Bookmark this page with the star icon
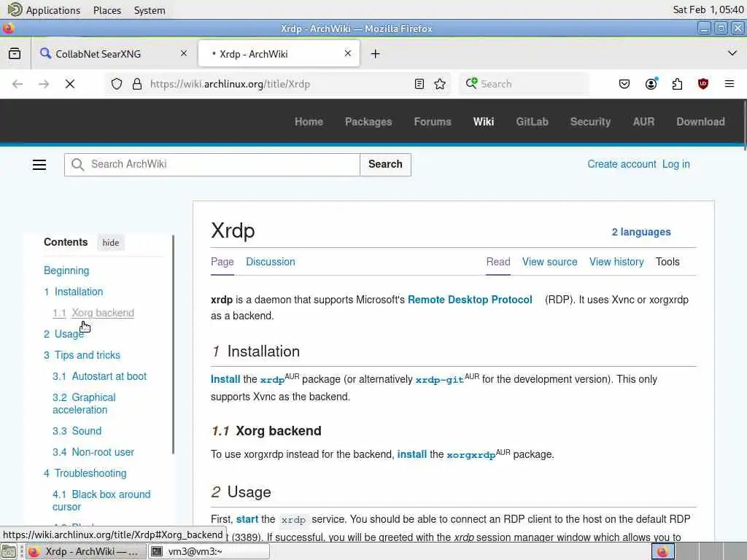747x560 pixels. tap(440, 85)
